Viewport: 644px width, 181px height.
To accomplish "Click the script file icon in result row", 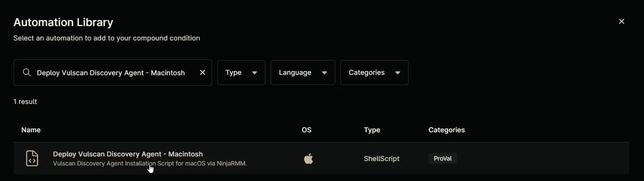I will (32, 158).
